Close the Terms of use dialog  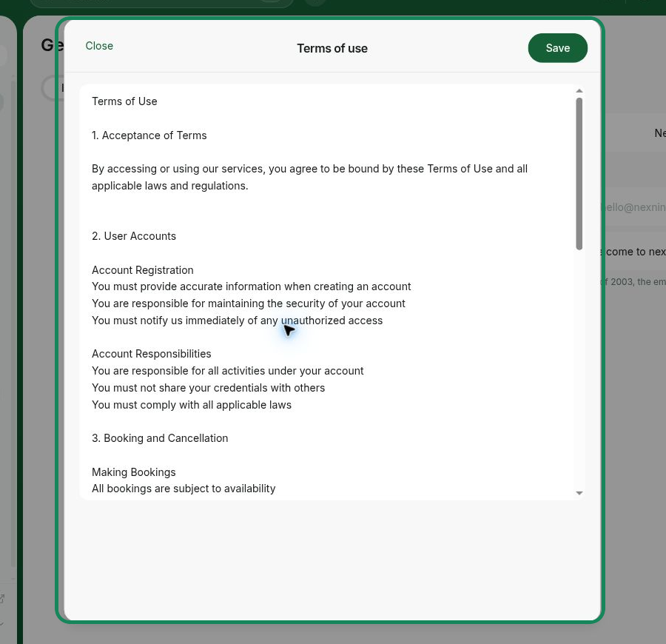tap(99, 46)
